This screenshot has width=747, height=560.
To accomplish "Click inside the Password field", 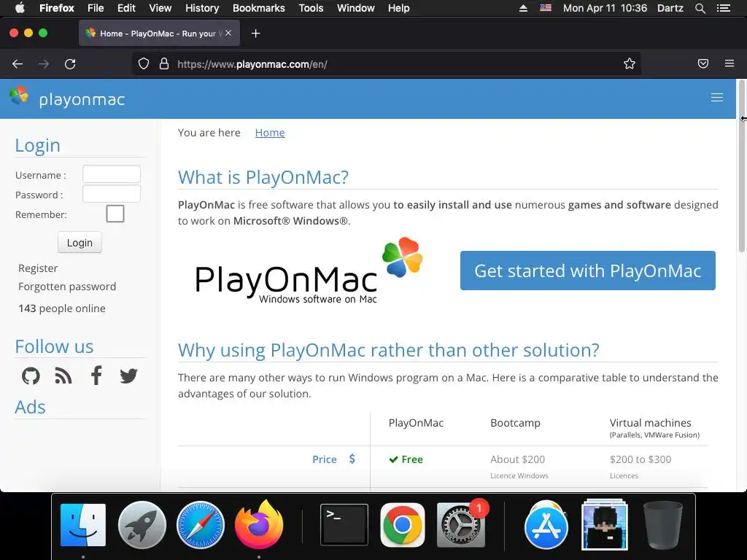I will coord(112,194).
